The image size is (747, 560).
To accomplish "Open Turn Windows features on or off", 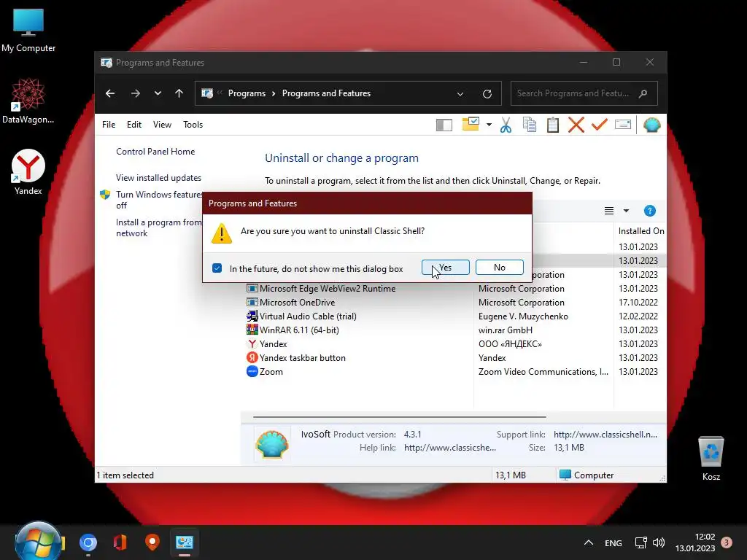I will 158,200.
